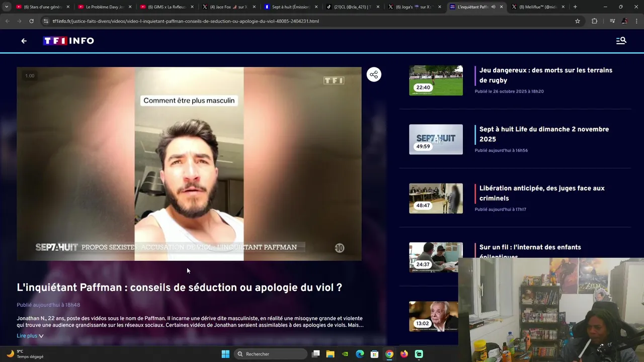Viewport: 644px width, 362px height.
Task: Close the Stars d'une génération tab
Action: point(68,7)
